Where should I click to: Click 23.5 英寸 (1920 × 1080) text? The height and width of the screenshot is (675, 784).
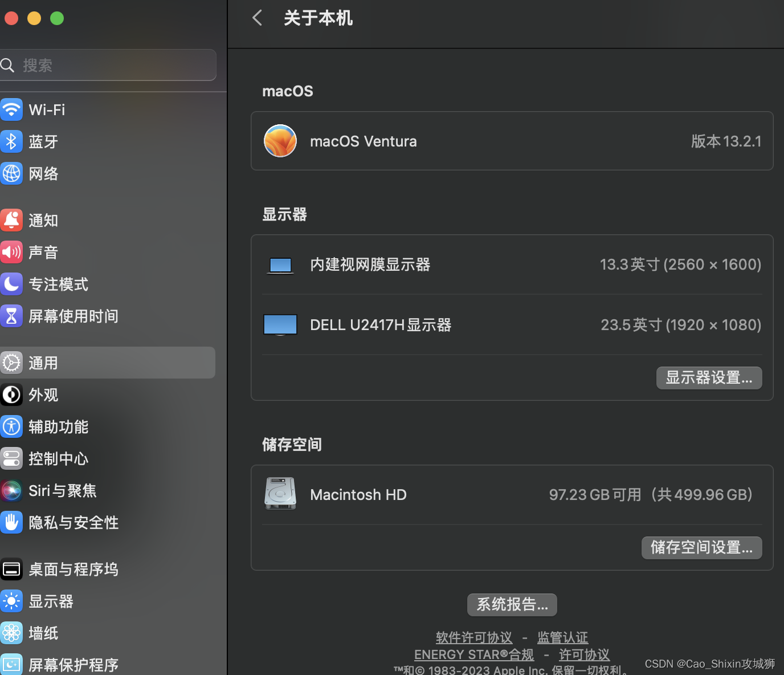681,325
